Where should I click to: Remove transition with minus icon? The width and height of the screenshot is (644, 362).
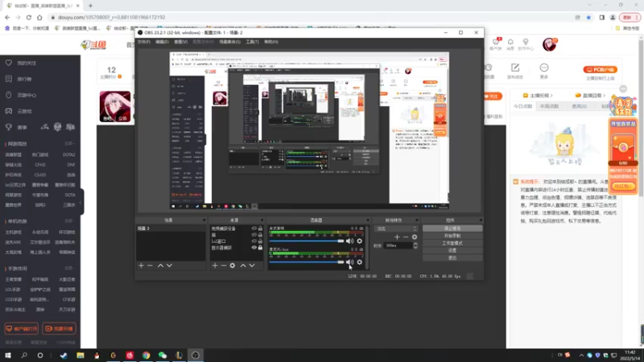(406, 237)
